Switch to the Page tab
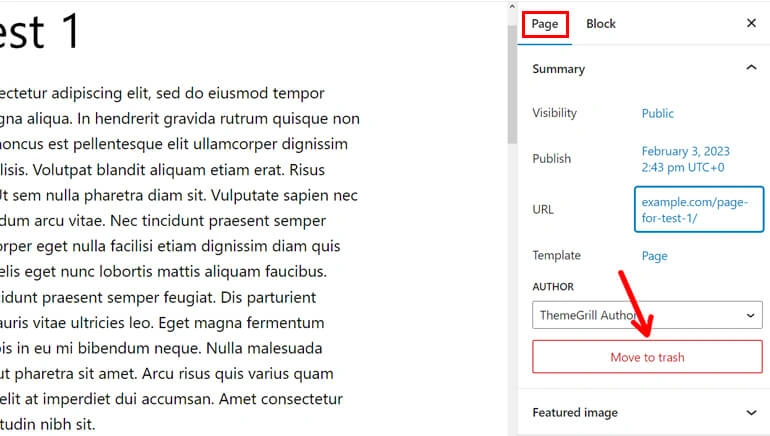This screenshot has width=770, height=436. click(545, 24)
